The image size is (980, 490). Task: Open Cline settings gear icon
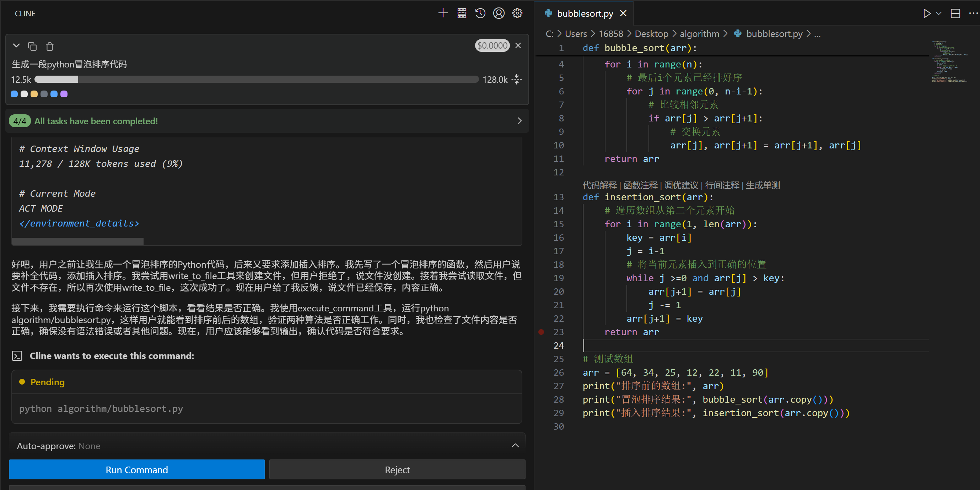click(x=517, y=13)
